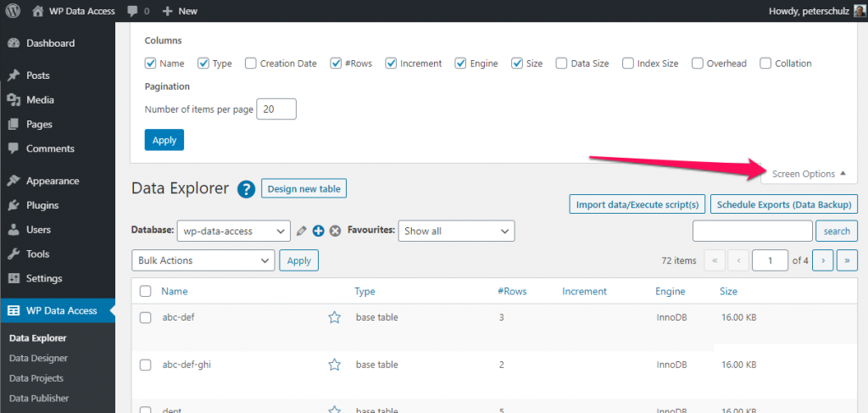
Task: Toggle the Size column checkbox
Action: (517, 63)
